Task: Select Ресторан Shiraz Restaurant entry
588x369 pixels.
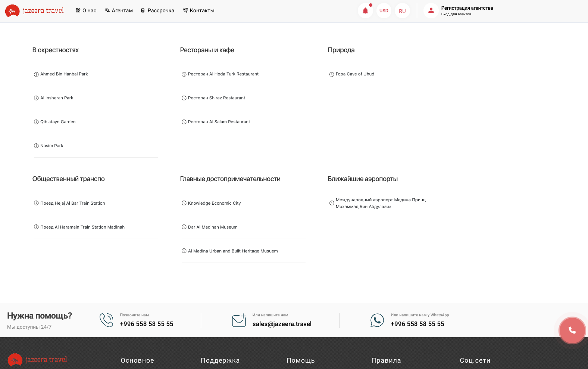Action: (216, 98)
